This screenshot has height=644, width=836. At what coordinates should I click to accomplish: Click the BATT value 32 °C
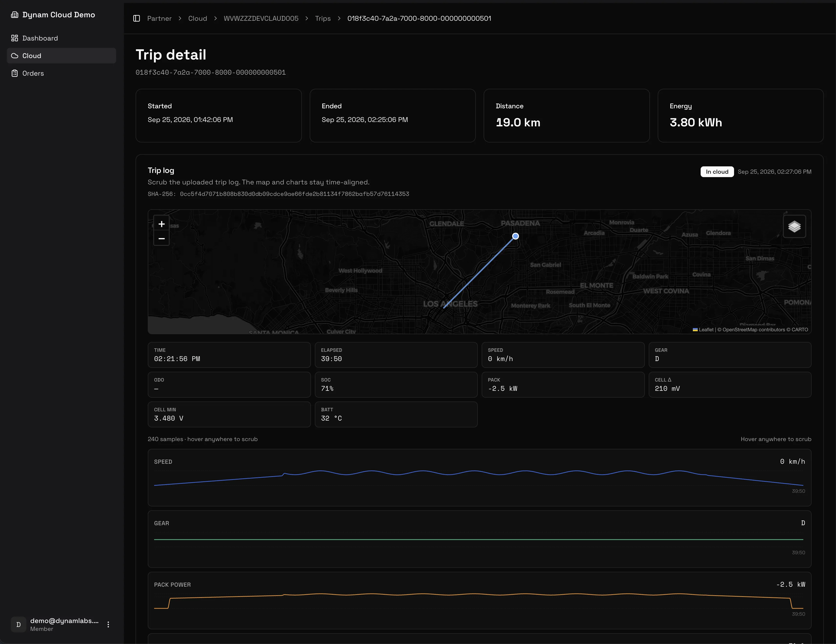[x=331, y=419]
